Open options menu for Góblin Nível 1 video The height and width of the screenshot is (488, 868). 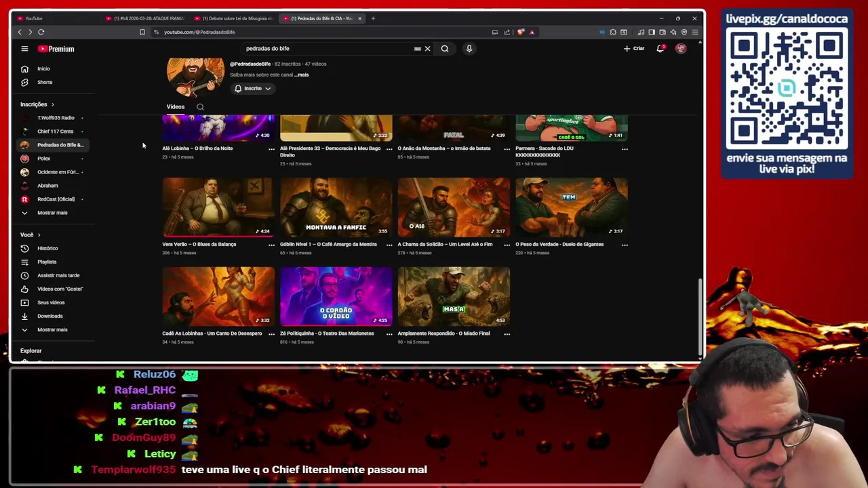(x=389, y=245)
